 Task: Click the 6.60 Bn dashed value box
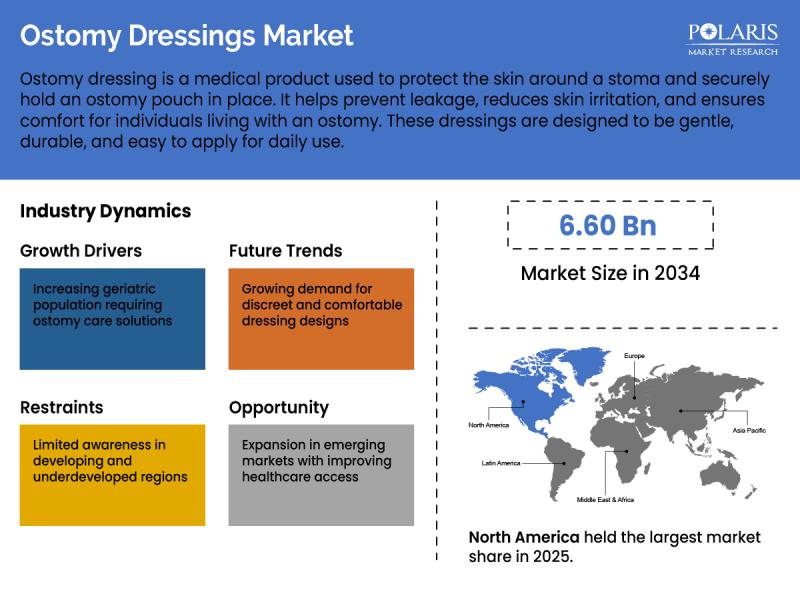click(x=609, y=225)
